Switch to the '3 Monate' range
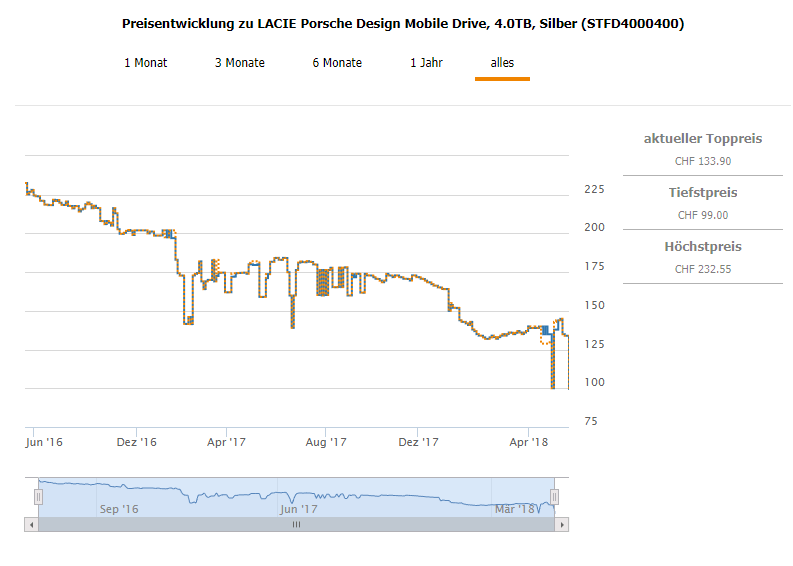 point(240,63)
